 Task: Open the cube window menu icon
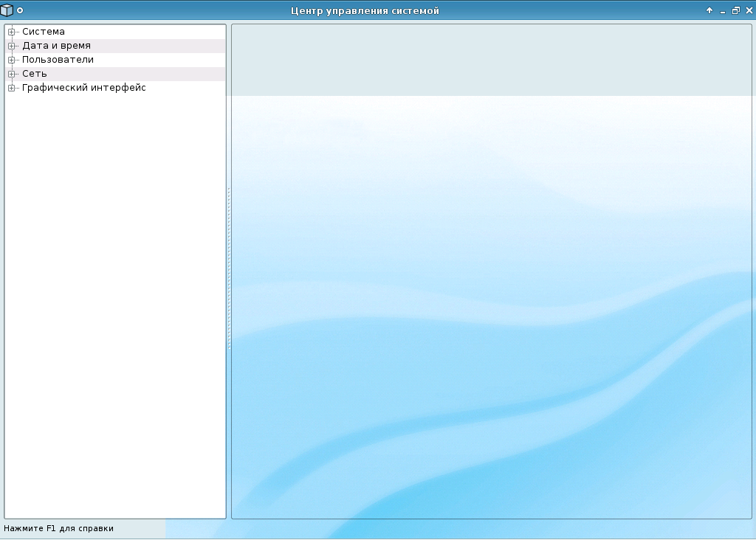click(x=7, y=10)
